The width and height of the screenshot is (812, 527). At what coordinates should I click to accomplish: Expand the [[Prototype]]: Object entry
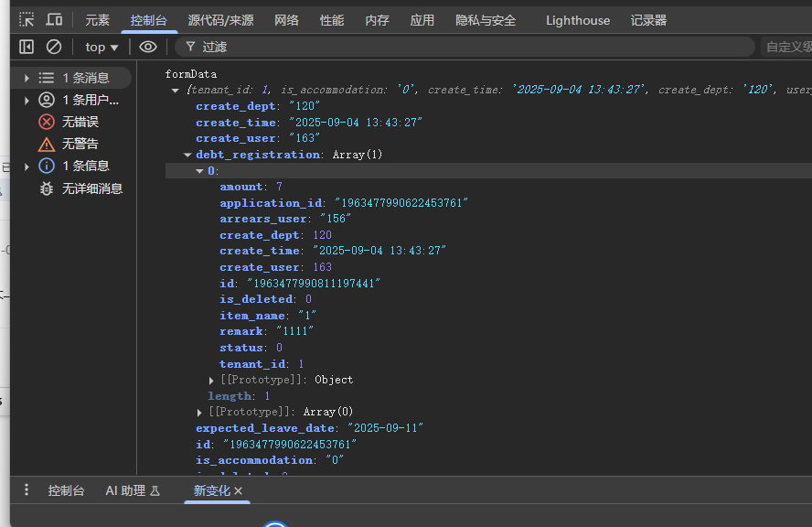coord(211,381)
